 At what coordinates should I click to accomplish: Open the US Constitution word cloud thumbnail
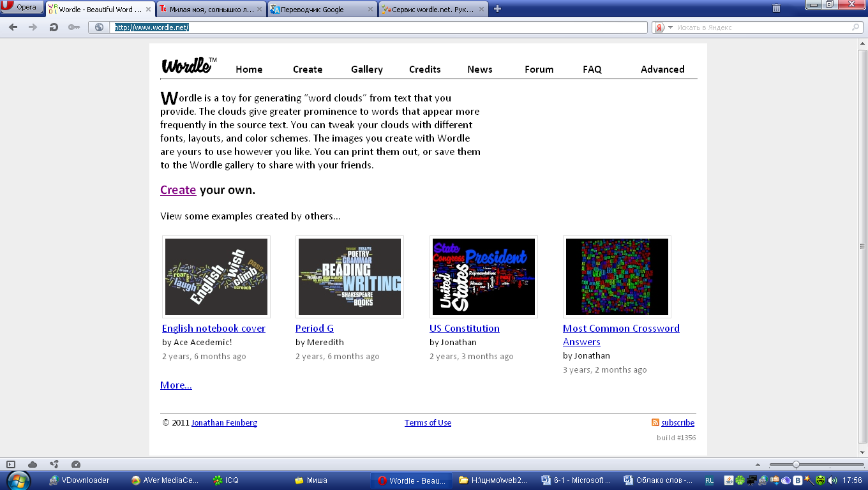[x=484, y=277]
